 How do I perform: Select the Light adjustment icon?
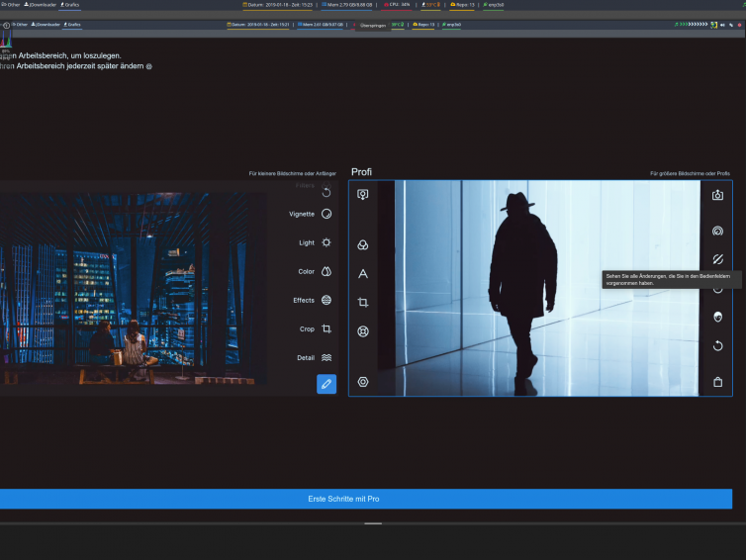326,242
